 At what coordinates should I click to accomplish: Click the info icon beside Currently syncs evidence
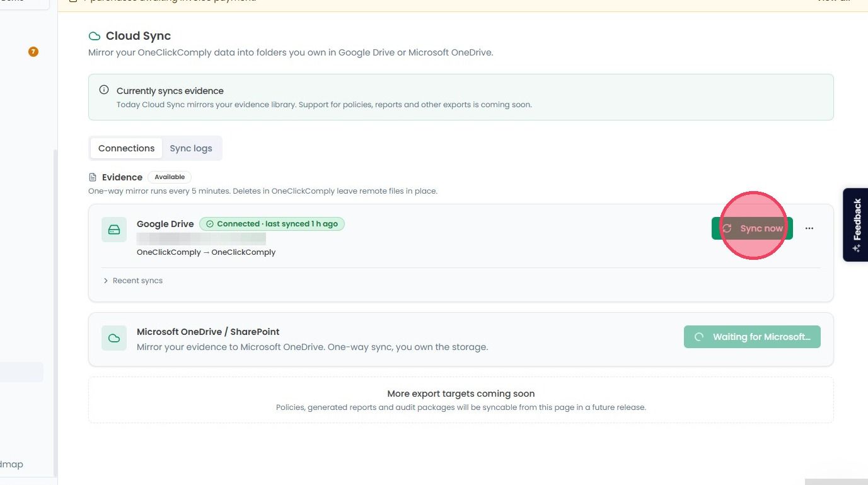(104, 90)
